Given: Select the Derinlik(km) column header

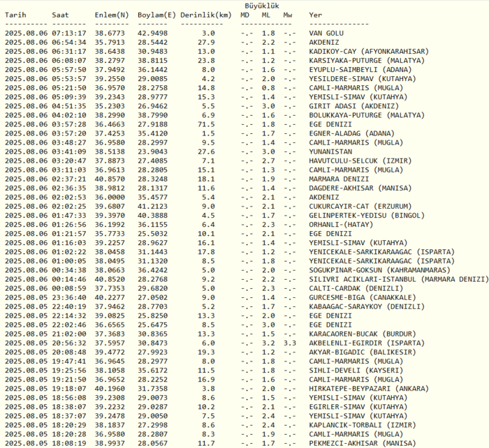Looking at the screenshot, I should 205,15.
